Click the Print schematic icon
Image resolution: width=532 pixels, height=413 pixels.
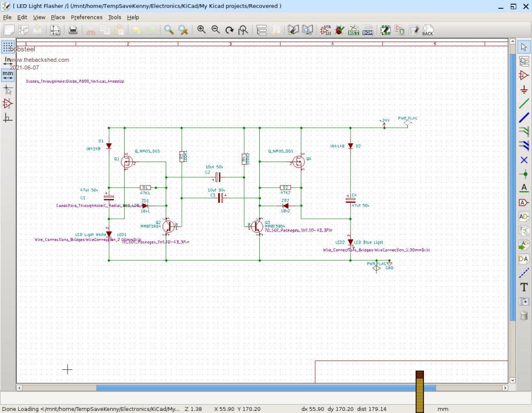pyautogui.click(x=73, y=30)
